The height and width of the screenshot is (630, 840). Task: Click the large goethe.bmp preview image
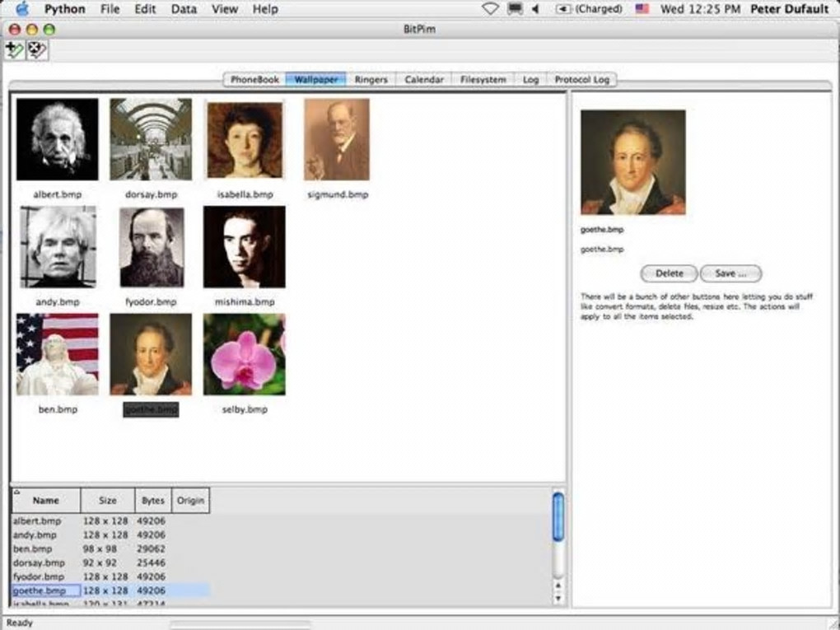point(632,162)
